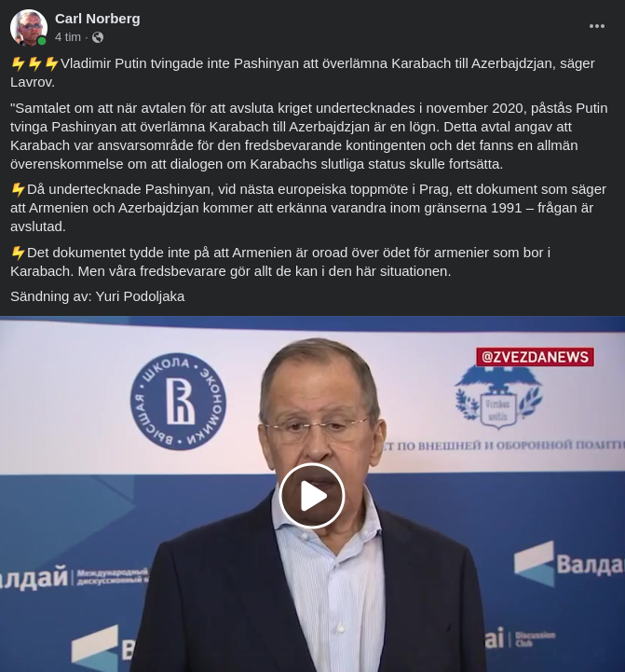Click the lightning emoji before 'Det dokumentet'
Image resolution: width=625 pixels, height=672 pixels.
click(18, 253)
